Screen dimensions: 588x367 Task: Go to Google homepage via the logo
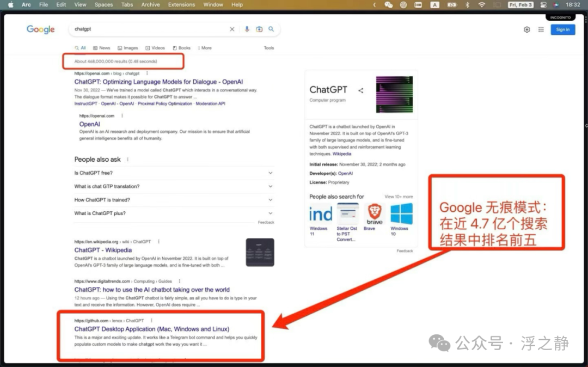point(40,29)
